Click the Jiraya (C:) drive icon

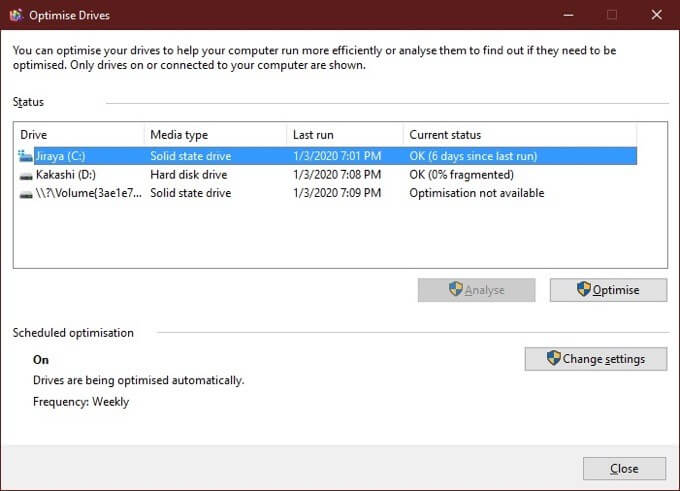(25, 156)
